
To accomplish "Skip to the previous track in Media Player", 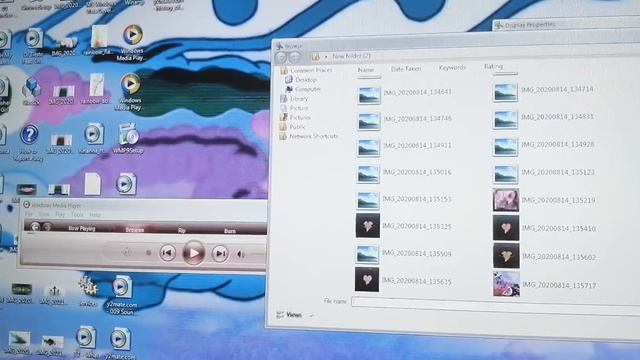I will tap(167, 253).
